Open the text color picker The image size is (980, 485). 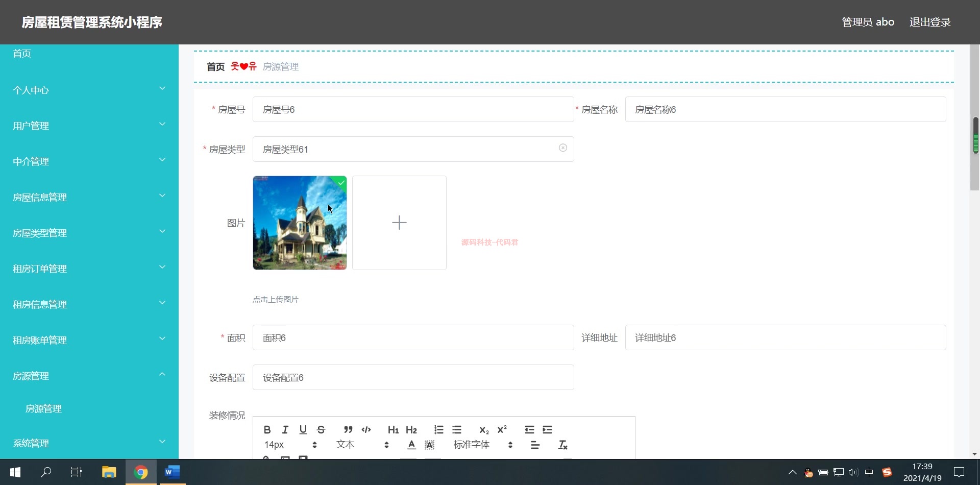pos(411,445)
